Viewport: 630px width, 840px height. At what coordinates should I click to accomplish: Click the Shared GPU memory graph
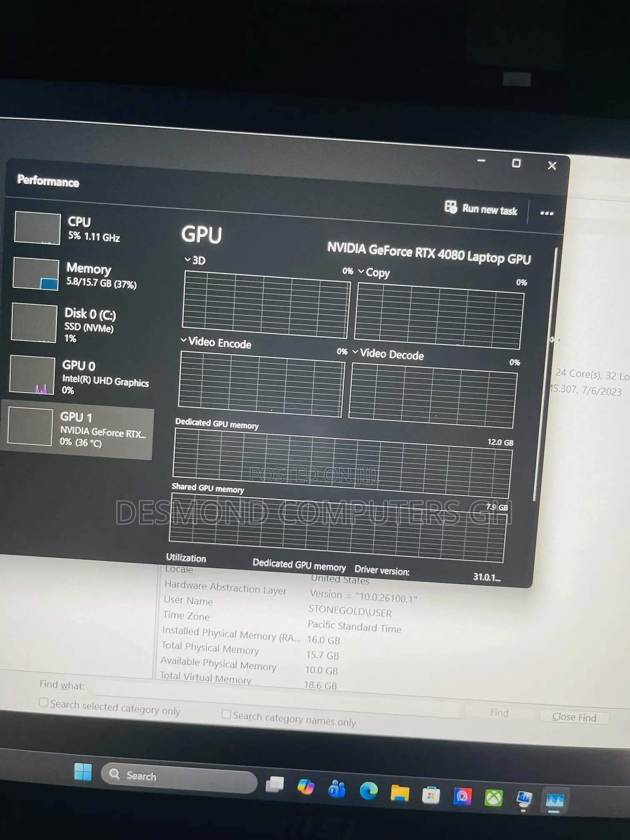(338, 528)
